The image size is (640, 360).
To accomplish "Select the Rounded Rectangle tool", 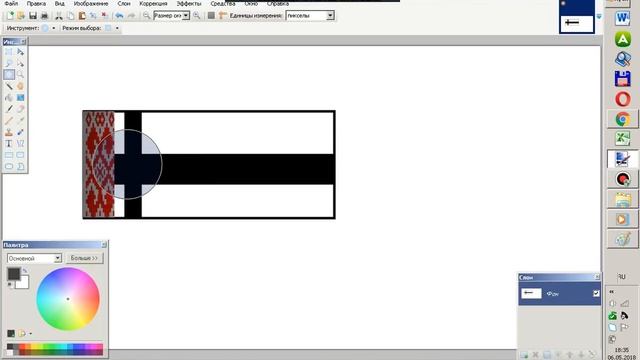I will tap(20, 155).
